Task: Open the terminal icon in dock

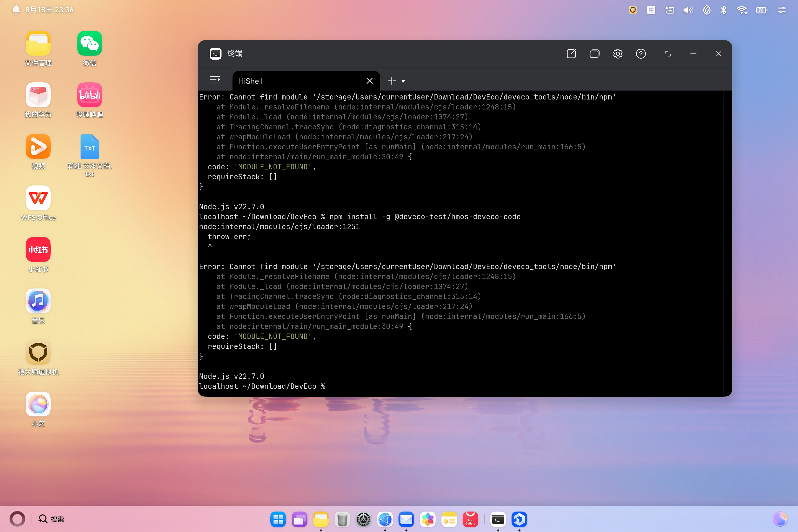Action: (x=498, y=519)
